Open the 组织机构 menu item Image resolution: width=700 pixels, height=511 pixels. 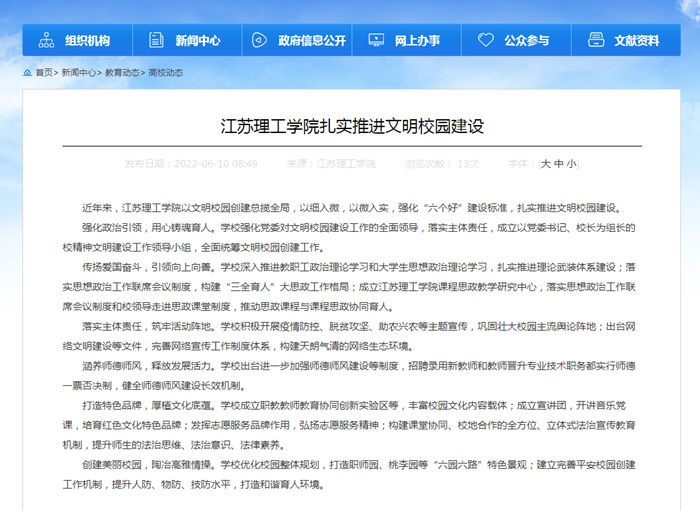coord(87,41)
